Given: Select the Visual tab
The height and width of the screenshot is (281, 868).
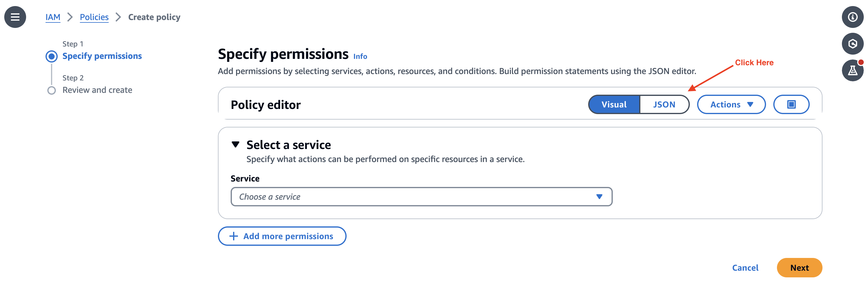Looking at the screenshot, I should pos(614,104).
